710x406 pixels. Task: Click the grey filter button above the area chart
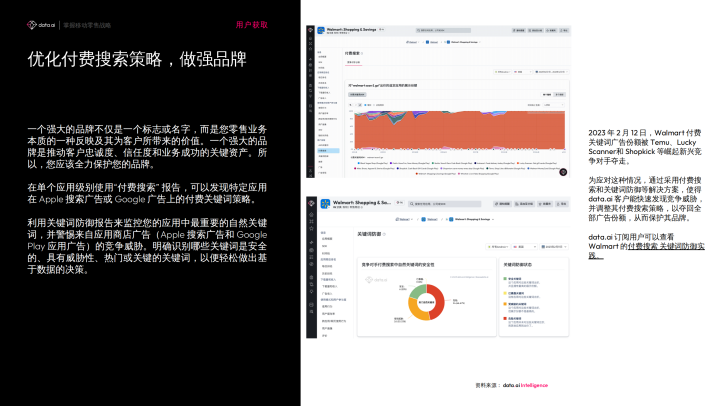coord(357,95)
